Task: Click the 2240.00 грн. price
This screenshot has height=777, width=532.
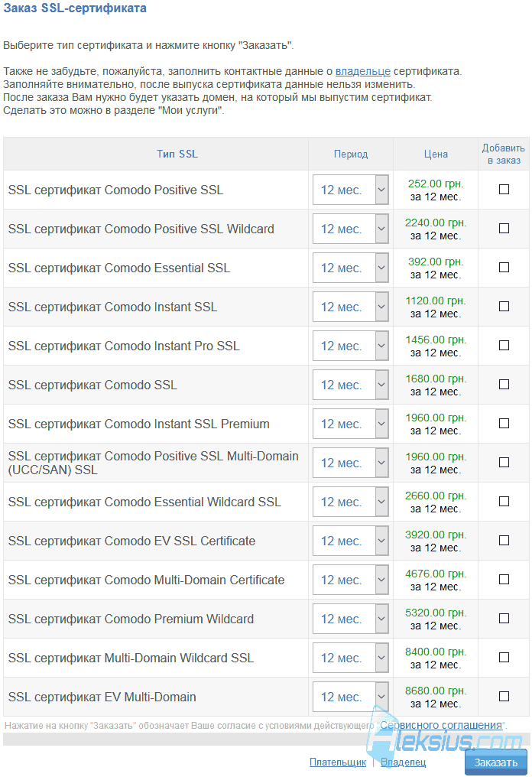Action: (436, 223)
